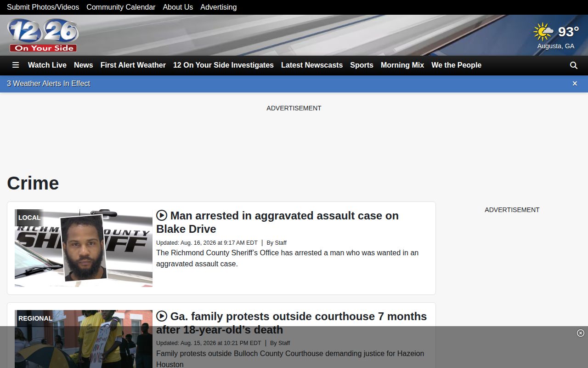Click 'Updated: Aug. 15, 2026 at 10:21 PM EDT'

[209, 343]
